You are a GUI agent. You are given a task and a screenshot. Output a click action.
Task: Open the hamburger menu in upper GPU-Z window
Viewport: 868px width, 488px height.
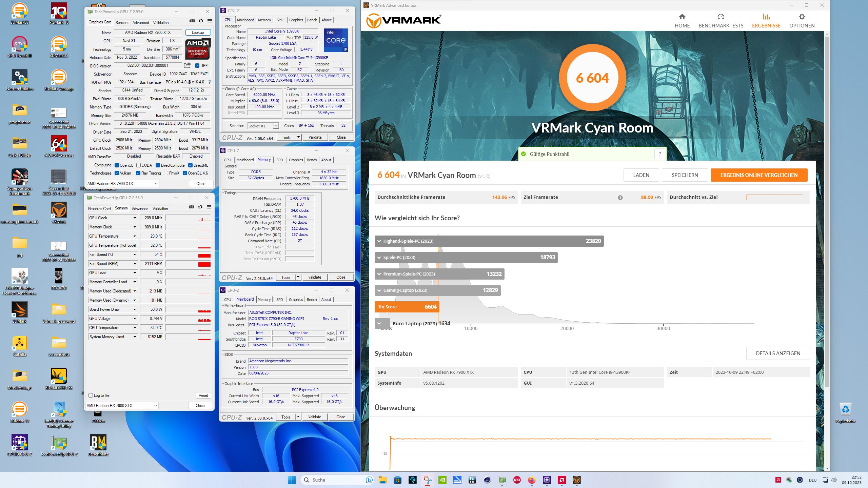(210, 21)
